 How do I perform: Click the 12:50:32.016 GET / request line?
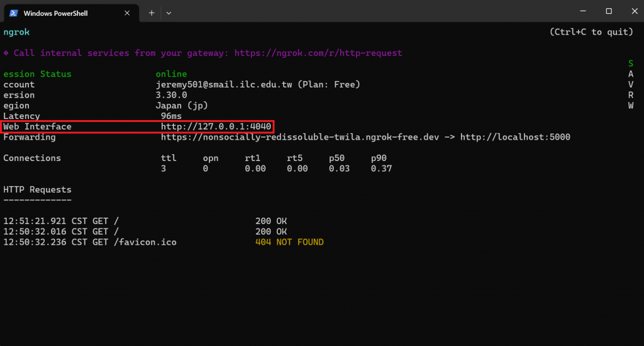(x=145, y=232)
